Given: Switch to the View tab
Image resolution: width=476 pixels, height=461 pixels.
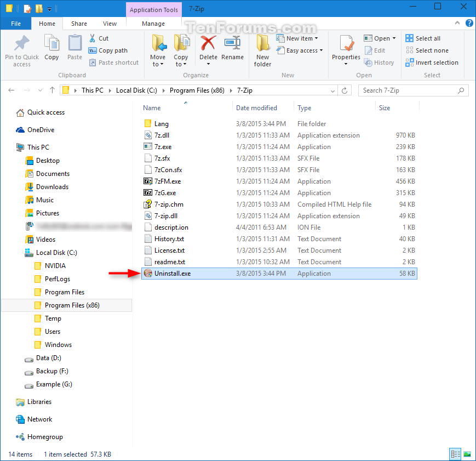Looking at the screenshot, I should (110, 24).
